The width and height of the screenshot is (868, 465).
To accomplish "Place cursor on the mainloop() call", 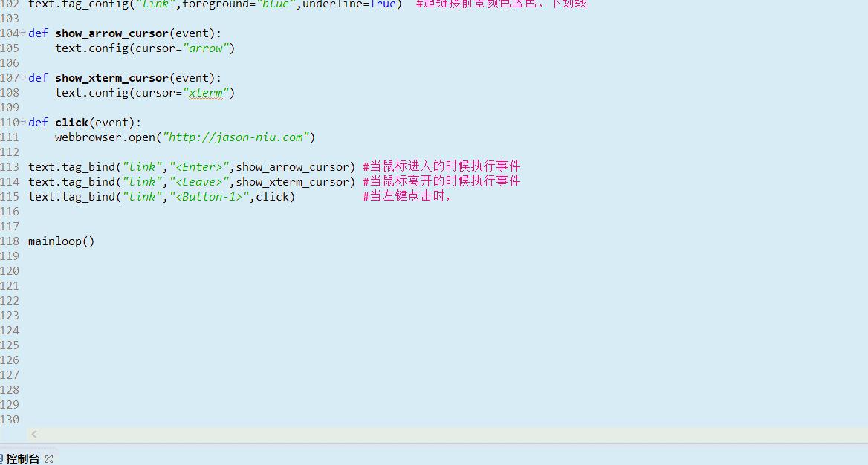I will (59, 241).
